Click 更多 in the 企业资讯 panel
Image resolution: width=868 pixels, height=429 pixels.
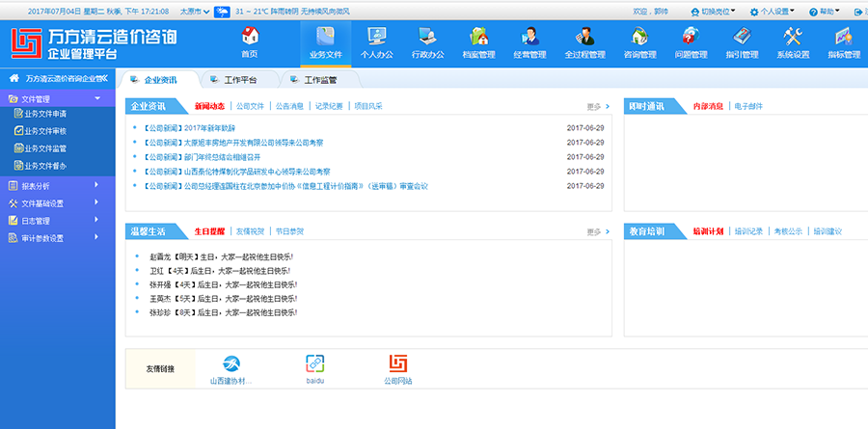597,106
